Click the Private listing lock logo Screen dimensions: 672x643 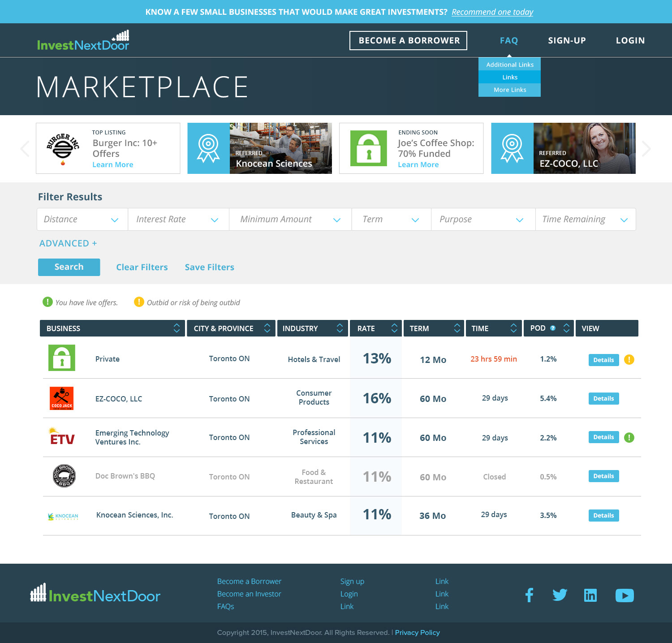point(62,358)
